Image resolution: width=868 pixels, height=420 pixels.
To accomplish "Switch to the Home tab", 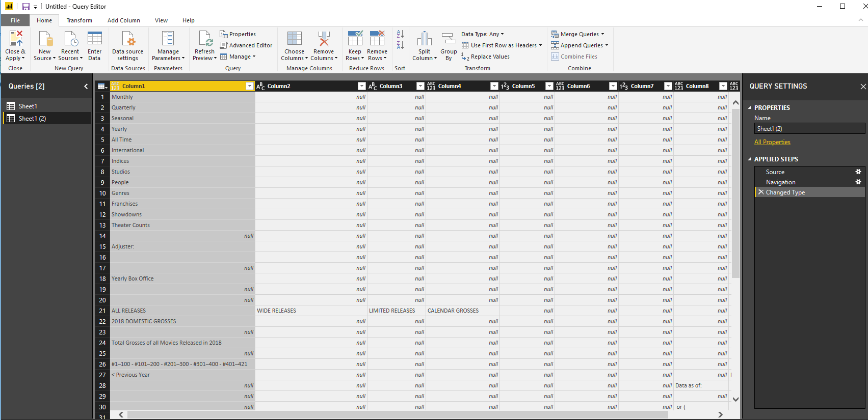I will pos(44,20).
